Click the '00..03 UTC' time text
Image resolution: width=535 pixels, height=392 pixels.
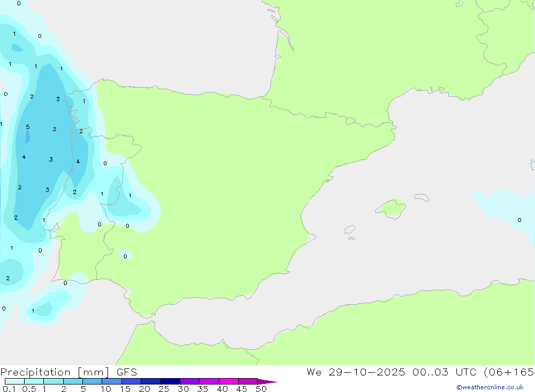pyautogui.click(x=444, y=372)
